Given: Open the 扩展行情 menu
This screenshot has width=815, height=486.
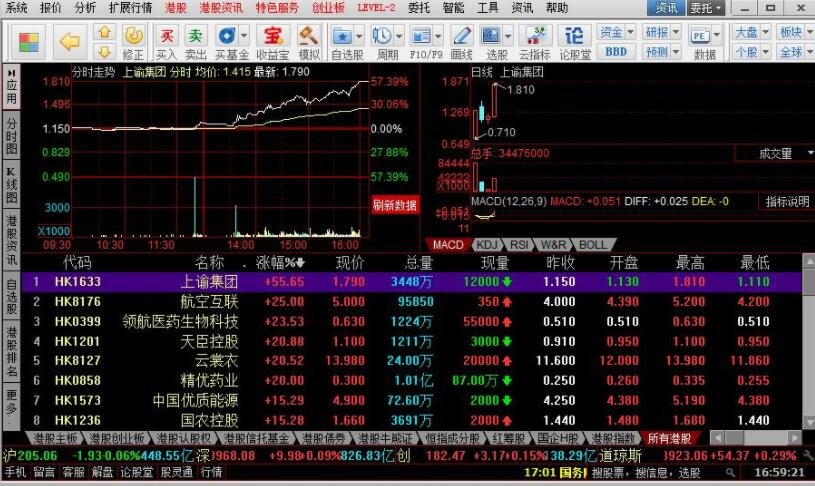Looking at the screenshot, I should (x=130, y=8).
